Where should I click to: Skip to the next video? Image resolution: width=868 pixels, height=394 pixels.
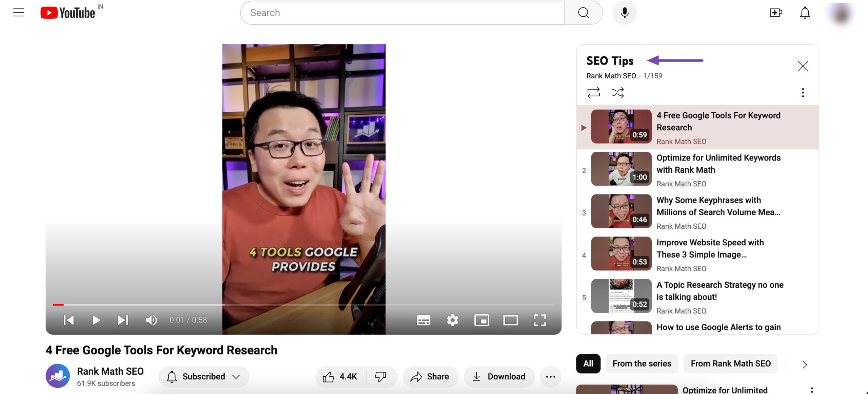coord(123,320)
